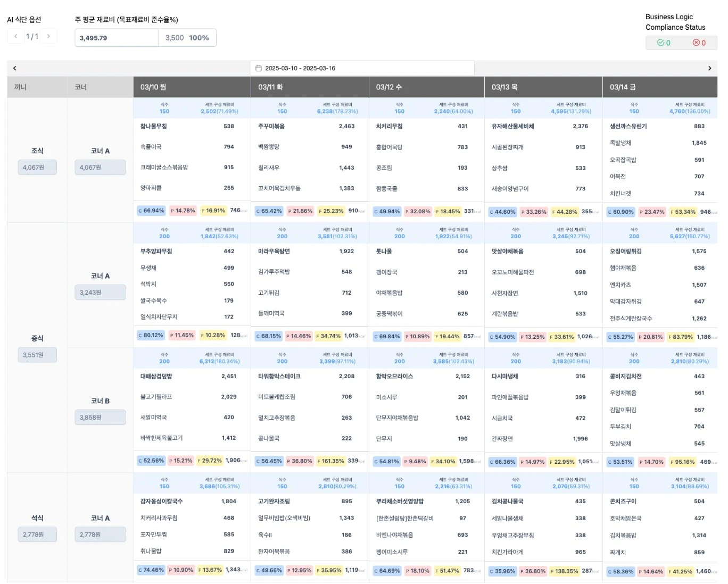Select the 참나물무침 menu item
Image resolution: width=728 pixels, height=584 pixels.
click(x=154, y=126)
